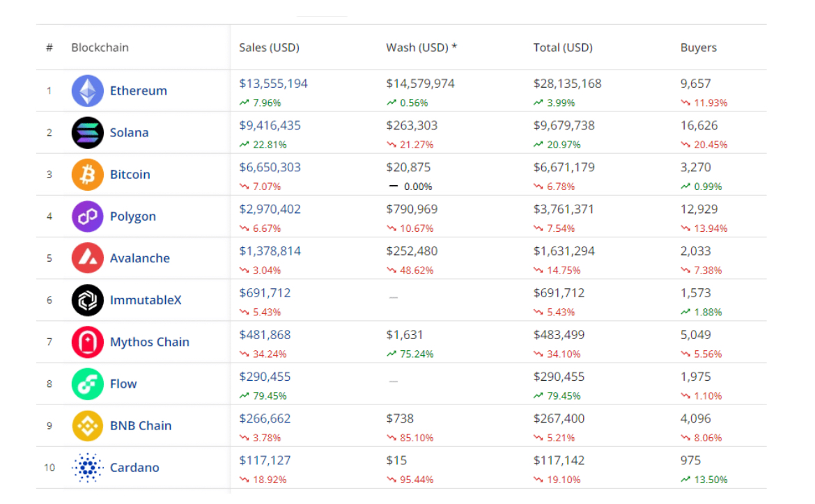Sort by the Wash (USD) column header

click(x=421, y=48)
